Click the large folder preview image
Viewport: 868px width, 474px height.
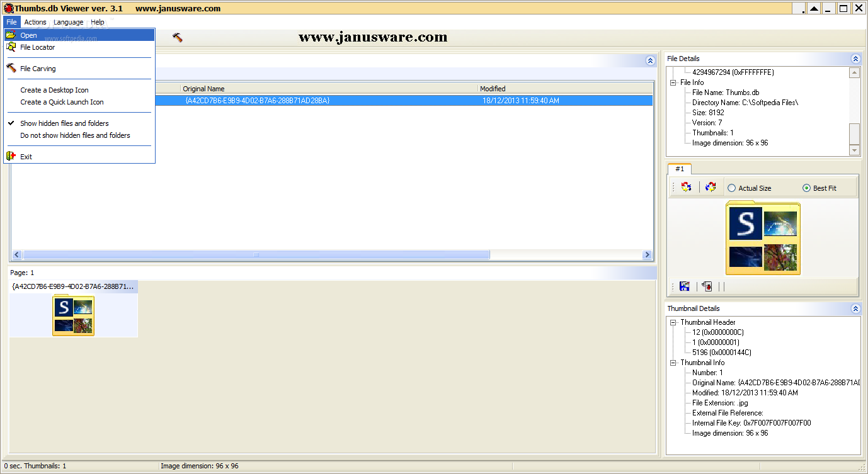click(x=763, y=238)
